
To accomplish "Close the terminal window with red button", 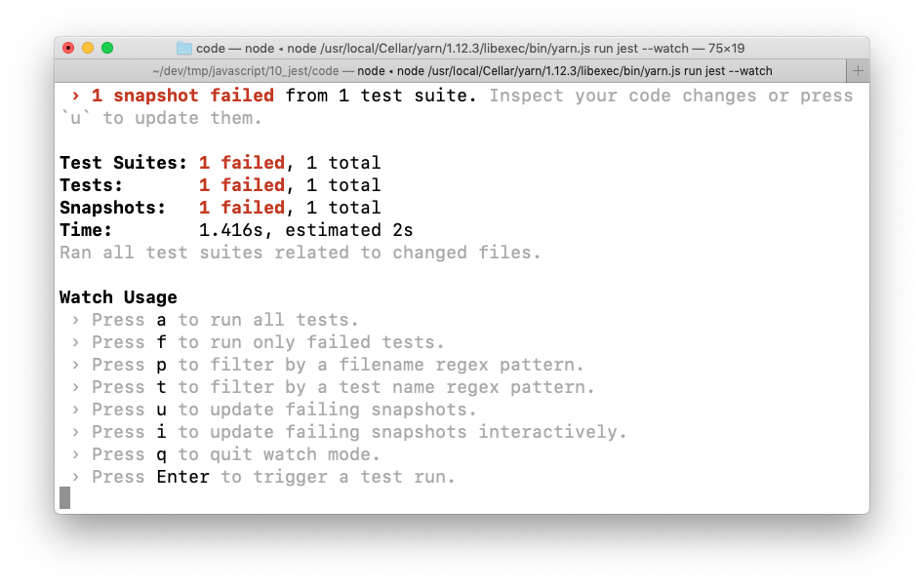I will tap(68, 48).
